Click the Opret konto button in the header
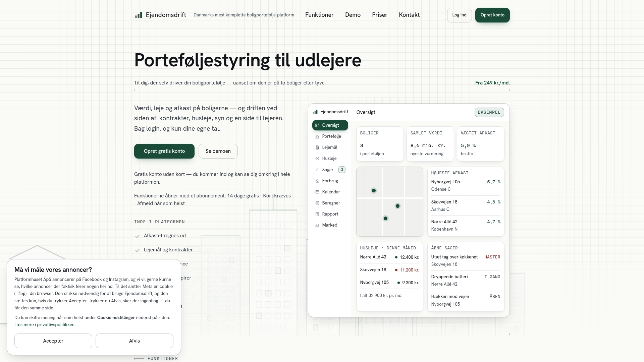Screen dimensions: 644x362 pyautogui.click(x=492, y=15)
